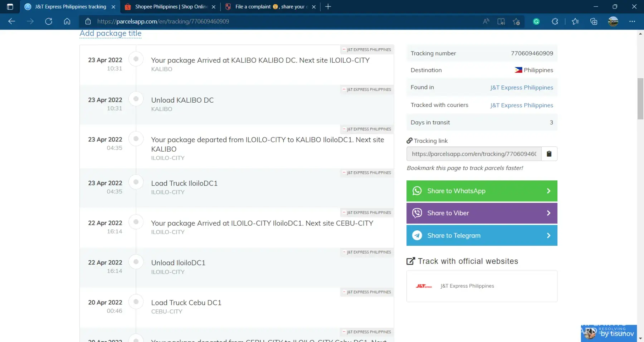Screen dimensions: 644x342
Task: Open the Collections icon in toolbar
Action: (594, 21)
